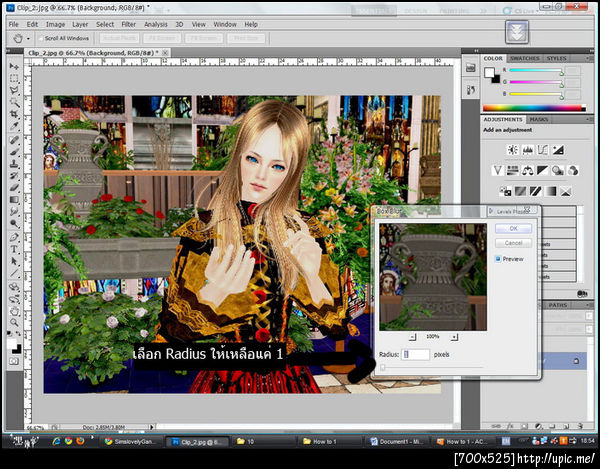The width and height of the screenshot is (600, 469).
Task: Switch to the Paths tab
Action: 558,305
